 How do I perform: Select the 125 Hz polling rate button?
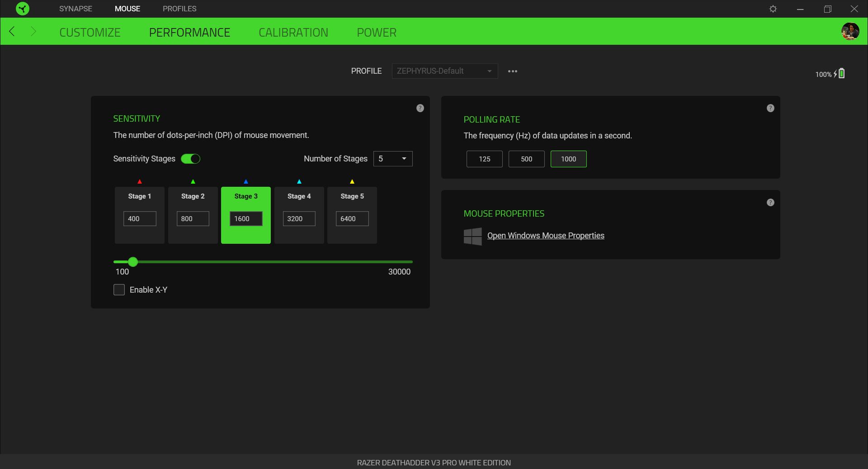tap(484, 159)
